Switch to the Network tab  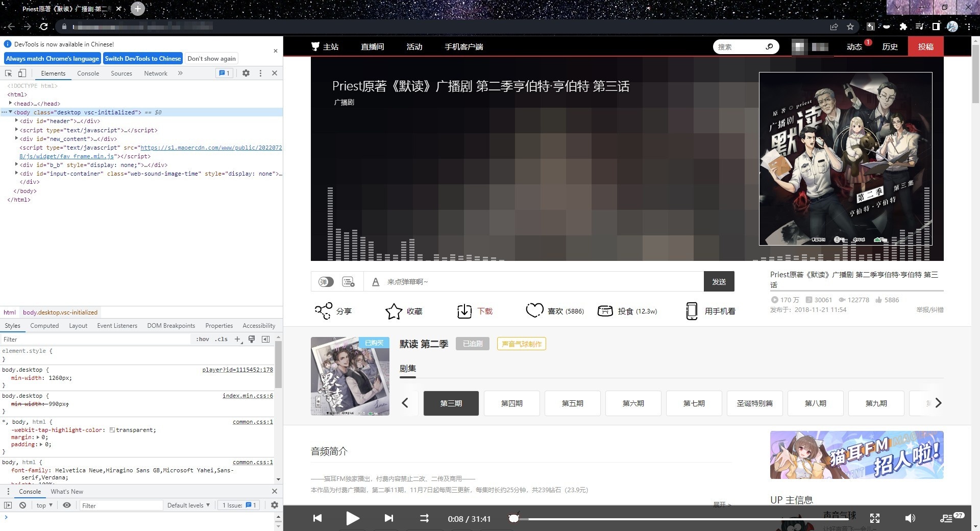(156, 73)
